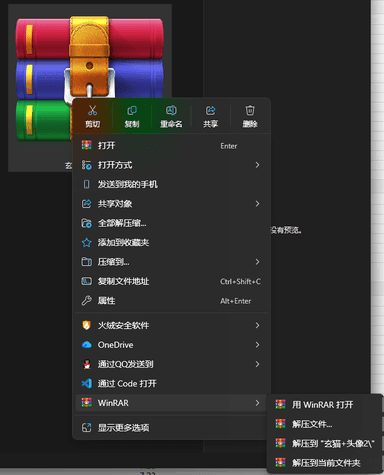384x475 pixels.
Task: Choose 打开 (Open) with Enter shortcut
Action: 171,146
